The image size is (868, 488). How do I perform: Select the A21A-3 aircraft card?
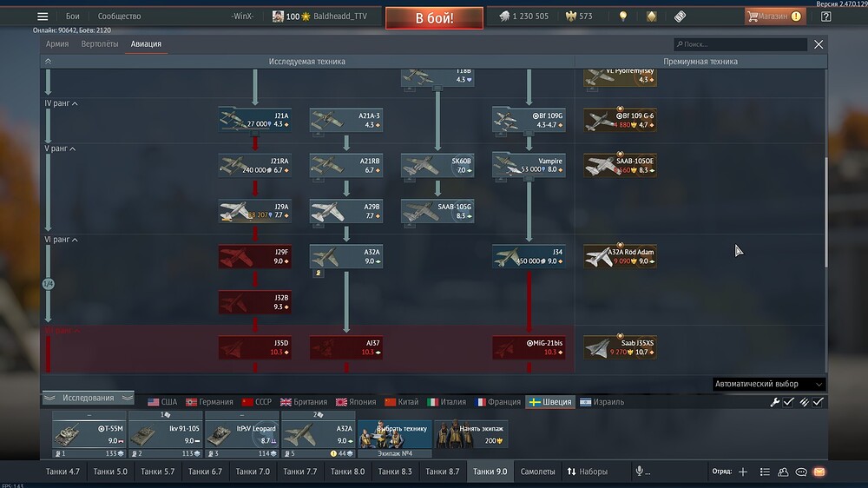tap(346, 120)
